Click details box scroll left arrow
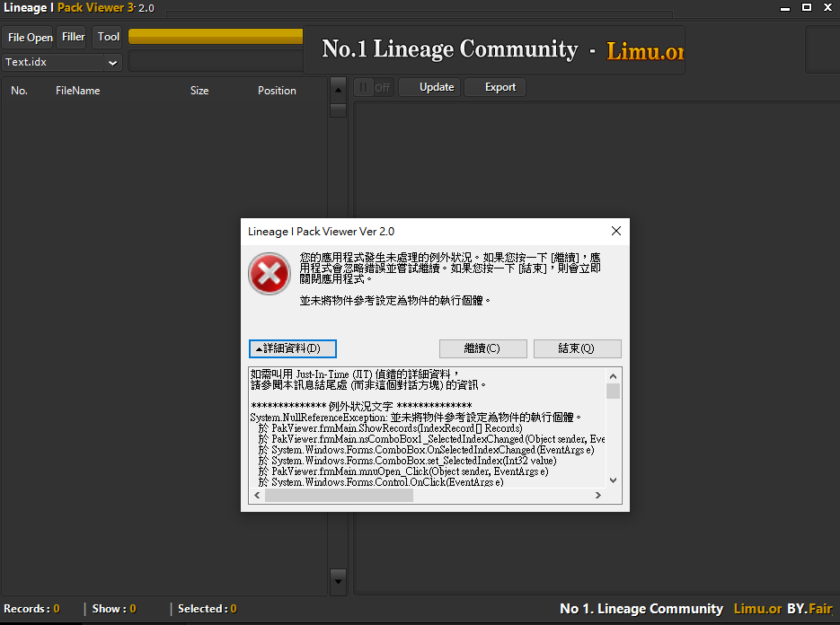 point(257,496)
